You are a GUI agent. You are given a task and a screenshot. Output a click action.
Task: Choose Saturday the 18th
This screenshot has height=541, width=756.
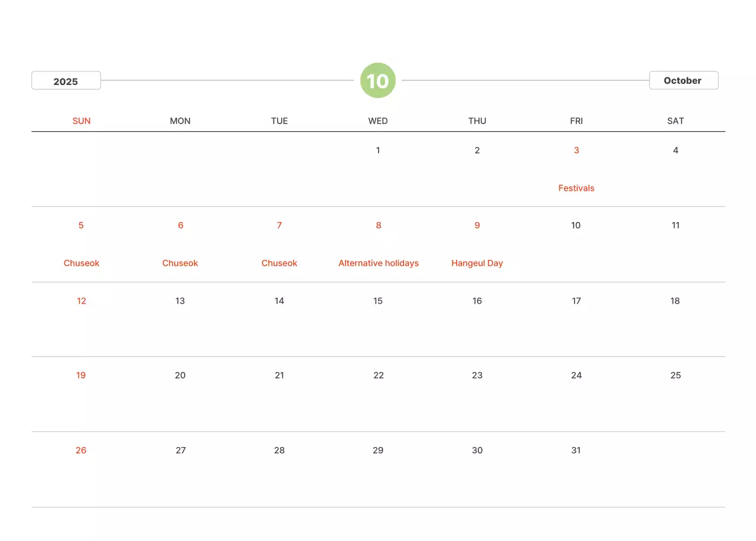[675, 301]
